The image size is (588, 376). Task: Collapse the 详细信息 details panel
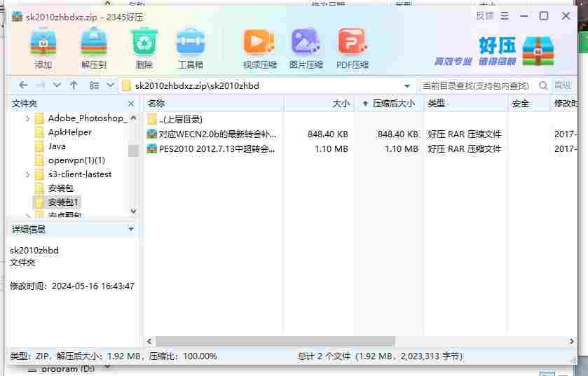pos(131,229)
